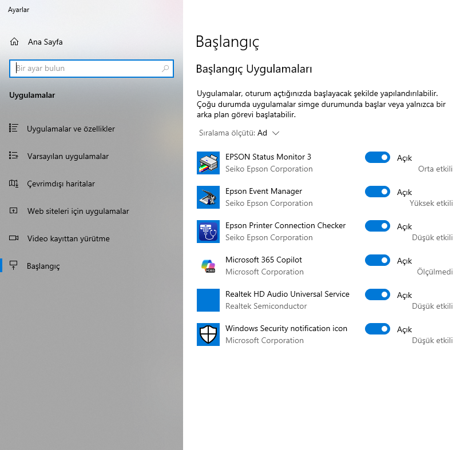Click the Uygulamalar section header

32,95
